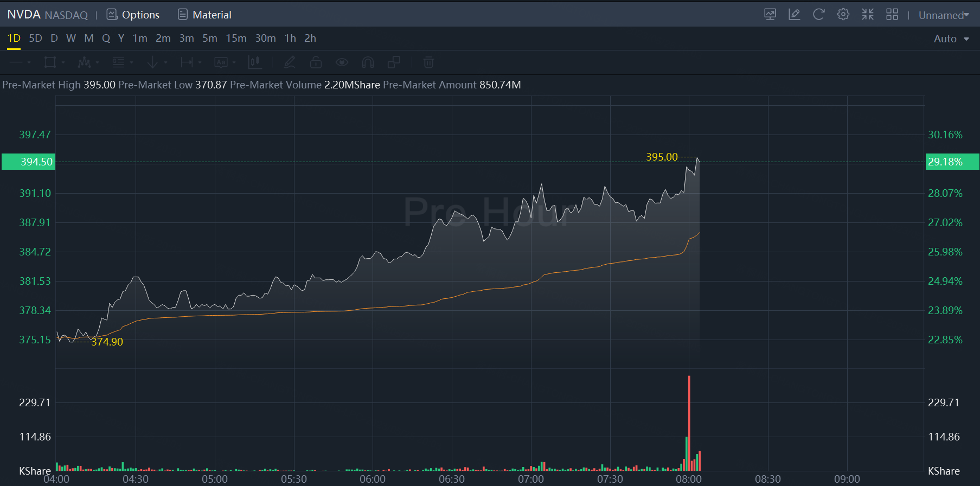Expand the line tool options arrow

(29, 63)
